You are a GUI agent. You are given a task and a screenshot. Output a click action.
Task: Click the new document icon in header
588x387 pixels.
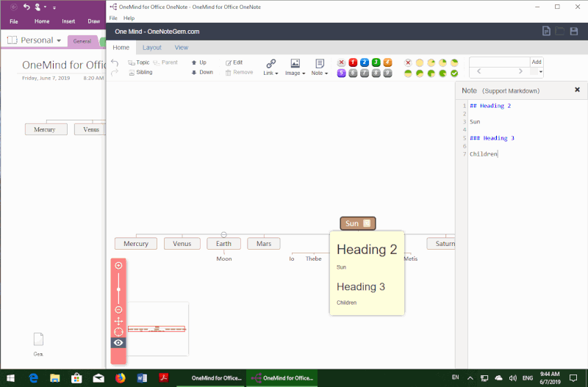pyautogui.click(x=546, y=31)
